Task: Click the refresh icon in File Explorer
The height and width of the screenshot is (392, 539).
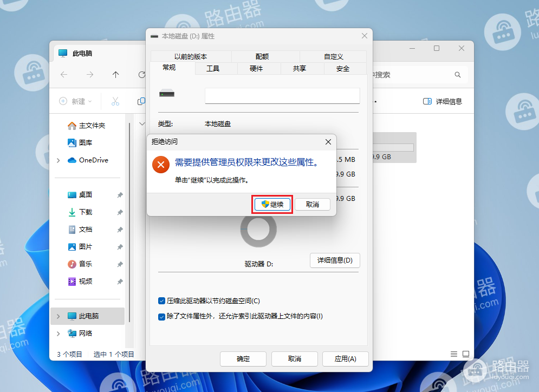Action: tap(141, 75)
